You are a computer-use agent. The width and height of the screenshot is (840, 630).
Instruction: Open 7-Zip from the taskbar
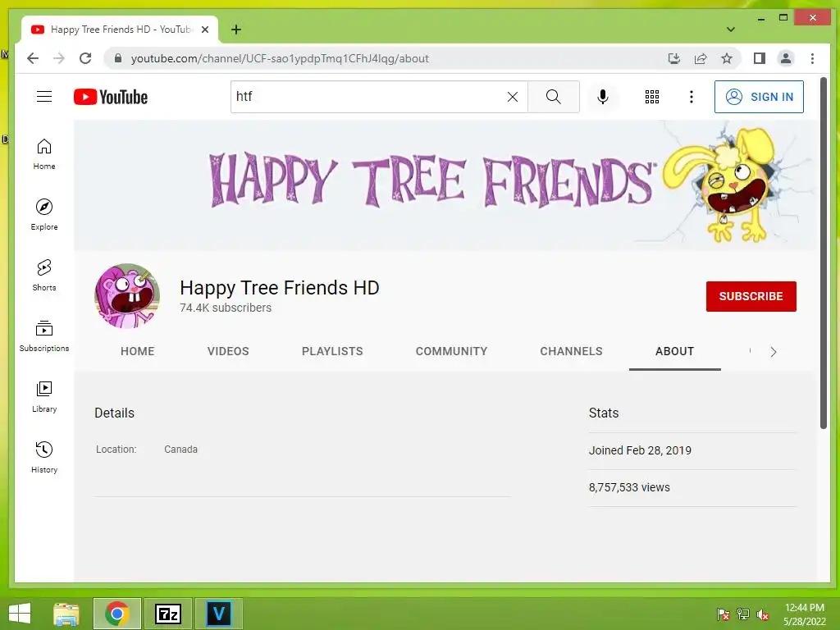167,614
